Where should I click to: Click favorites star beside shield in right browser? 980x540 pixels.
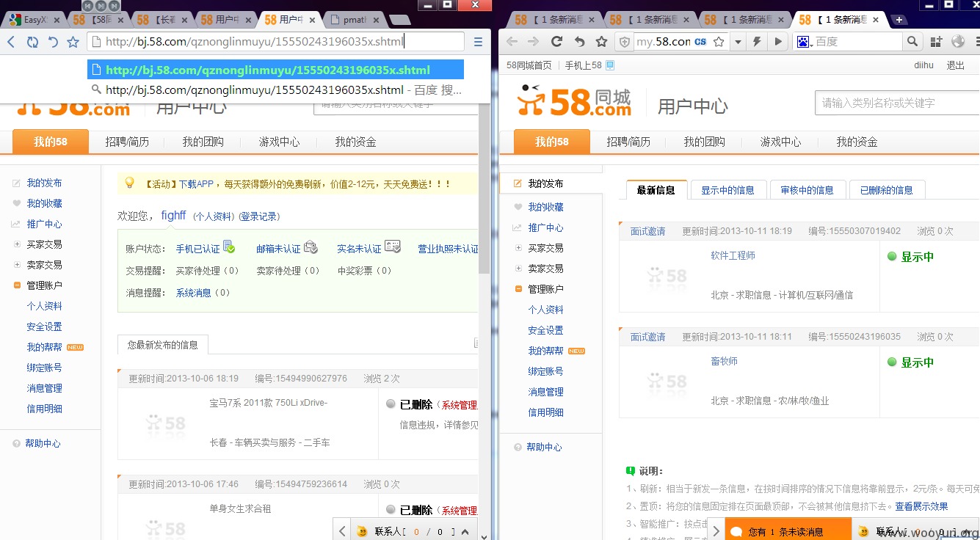pyautogui.click(x=601, y=42)
